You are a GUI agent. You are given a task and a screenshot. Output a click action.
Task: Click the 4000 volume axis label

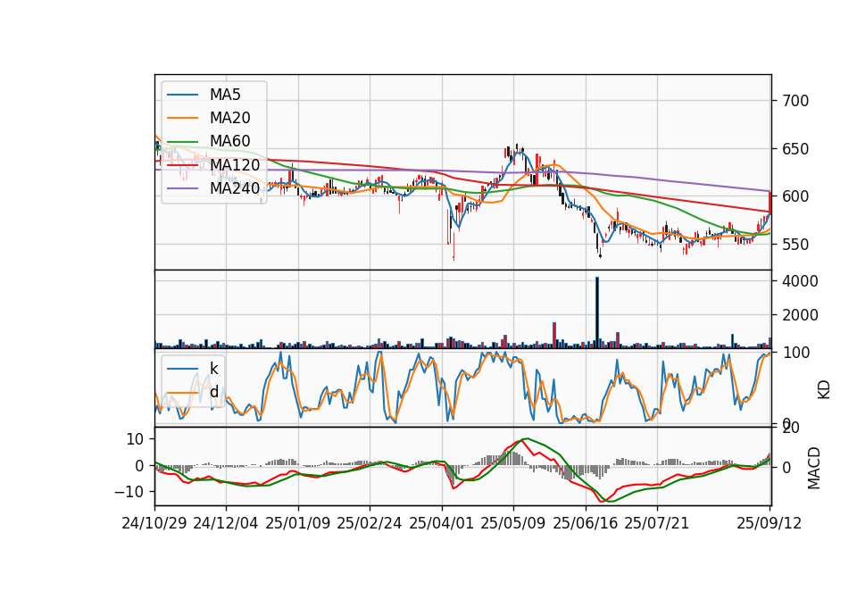800,281
